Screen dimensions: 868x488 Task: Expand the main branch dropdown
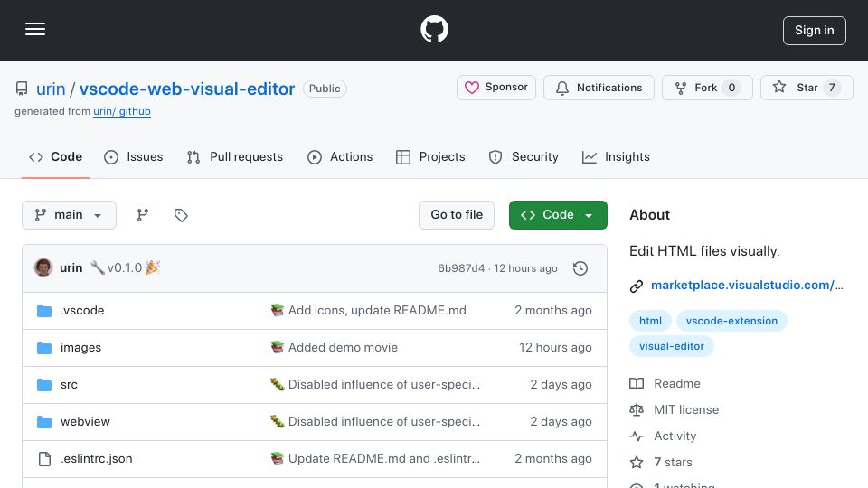point(70,215)
